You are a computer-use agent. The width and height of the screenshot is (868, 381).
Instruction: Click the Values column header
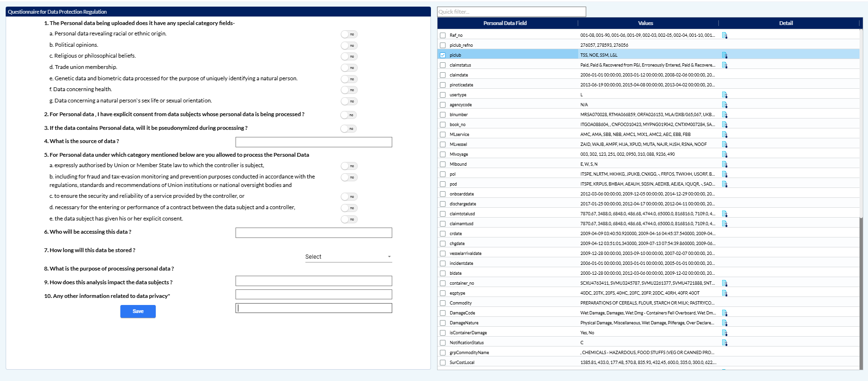click(x=645, y=23)
